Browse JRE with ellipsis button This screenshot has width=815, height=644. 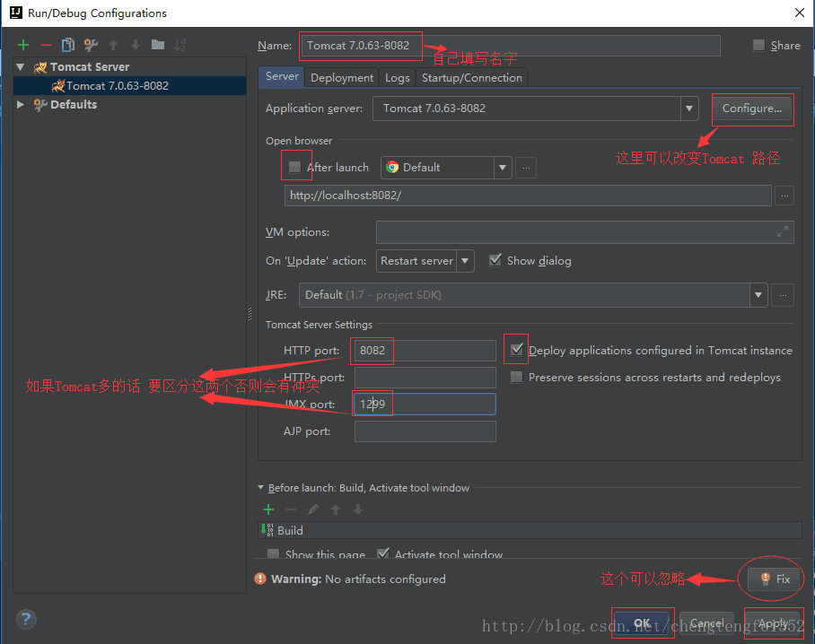[783, 295]
